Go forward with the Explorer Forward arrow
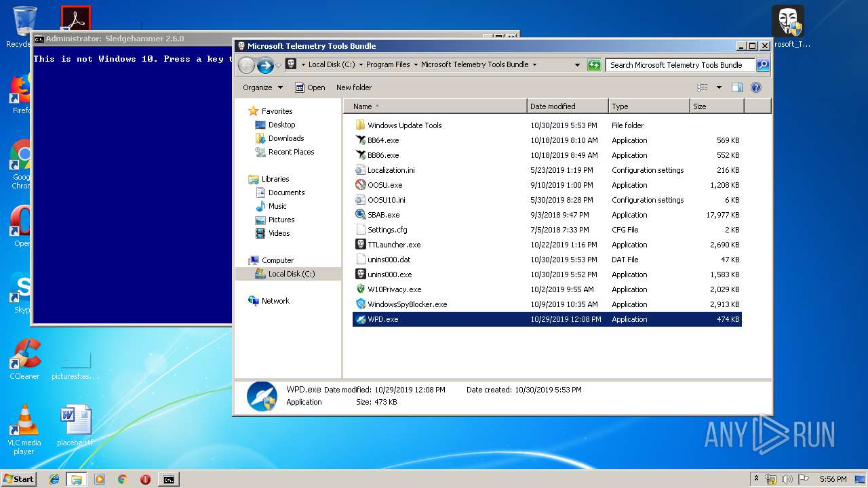 (265, 65)
